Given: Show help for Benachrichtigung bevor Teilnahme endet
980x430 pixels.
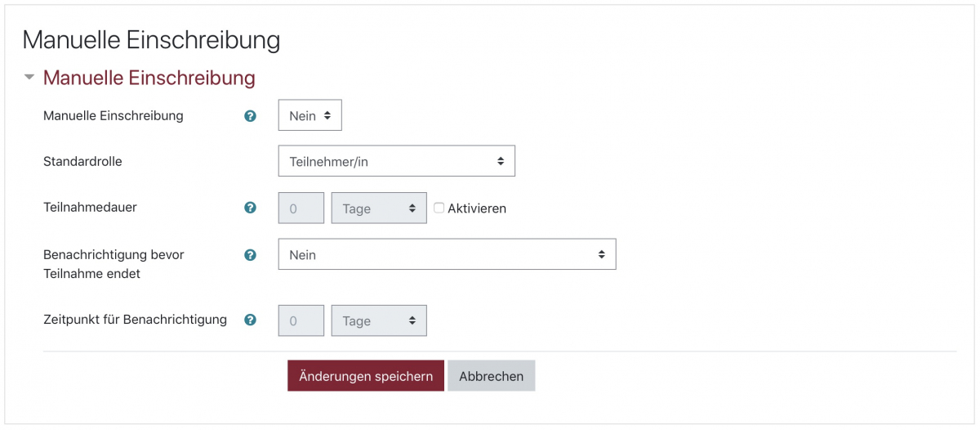Looking at the screenshot, I should pos(251,255).
